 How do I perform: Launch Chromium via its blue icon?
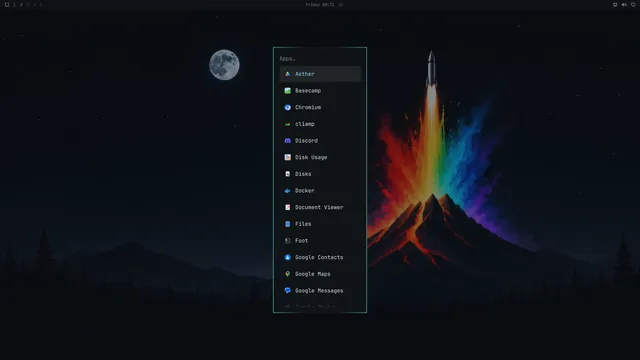pyautogui.click(x=287, y=107)
